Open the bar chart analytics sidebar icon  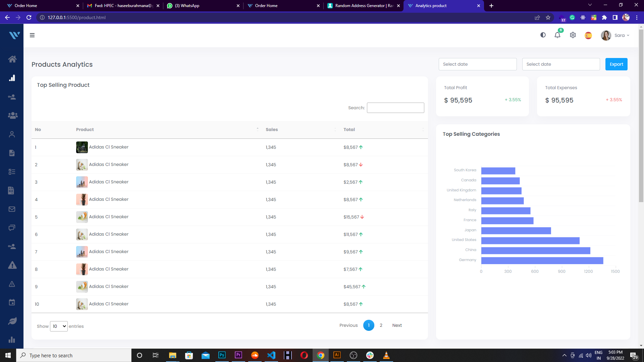coord(12,78)
